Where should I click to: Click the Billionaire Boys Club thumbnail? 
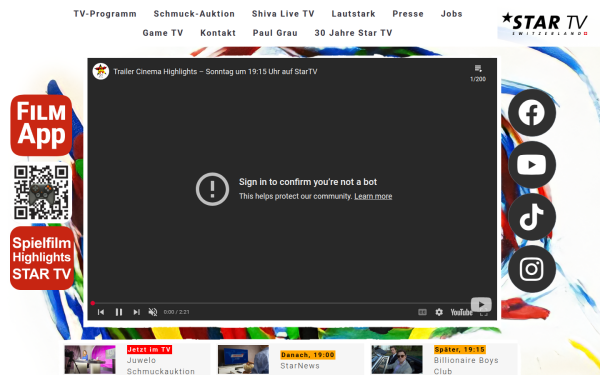(x=397, y=360)
